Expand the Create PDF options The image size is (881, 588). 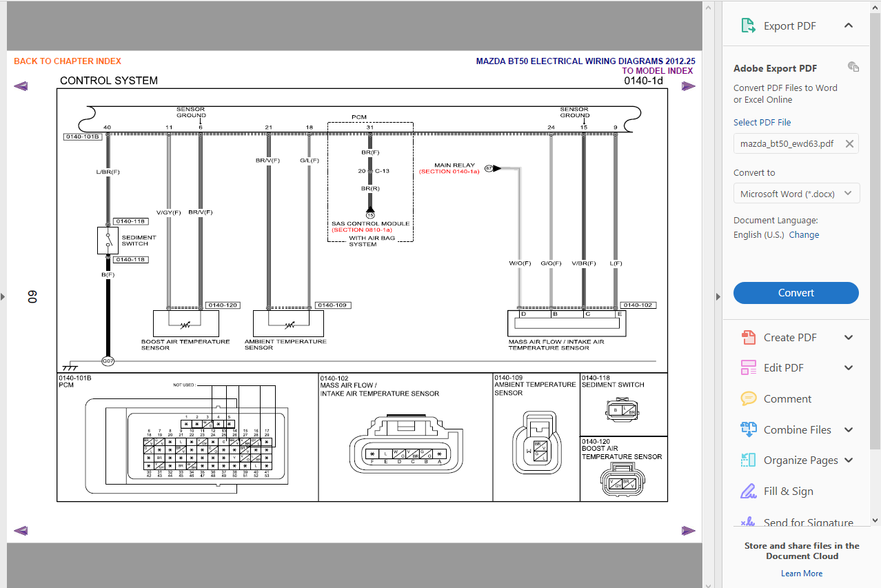pyautogui.click(x=849, y=338)
